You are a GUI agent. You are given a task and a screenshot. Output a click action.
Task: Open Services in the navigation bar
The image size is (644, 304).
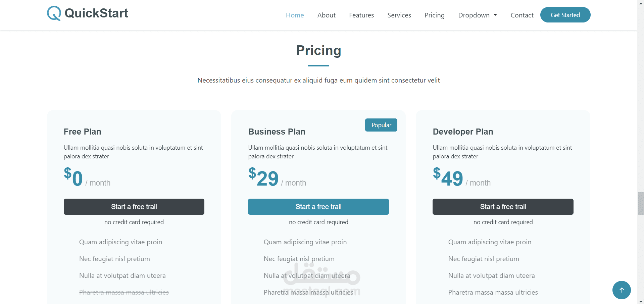coord(399,15)
